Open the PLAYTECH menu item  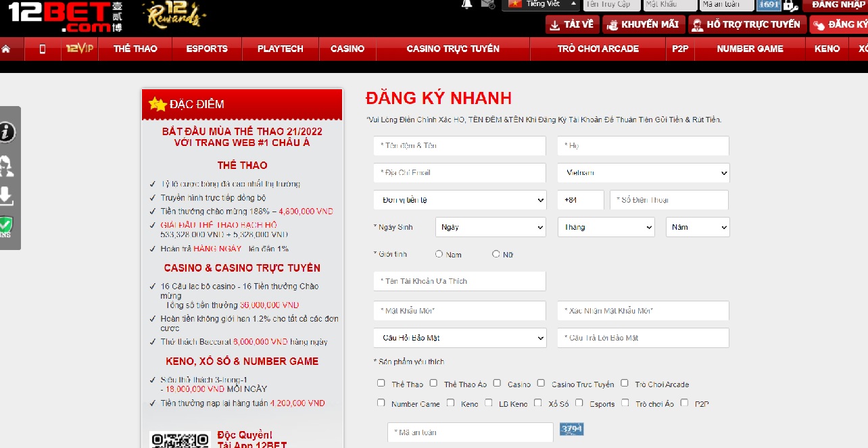(x=281, y=49)
